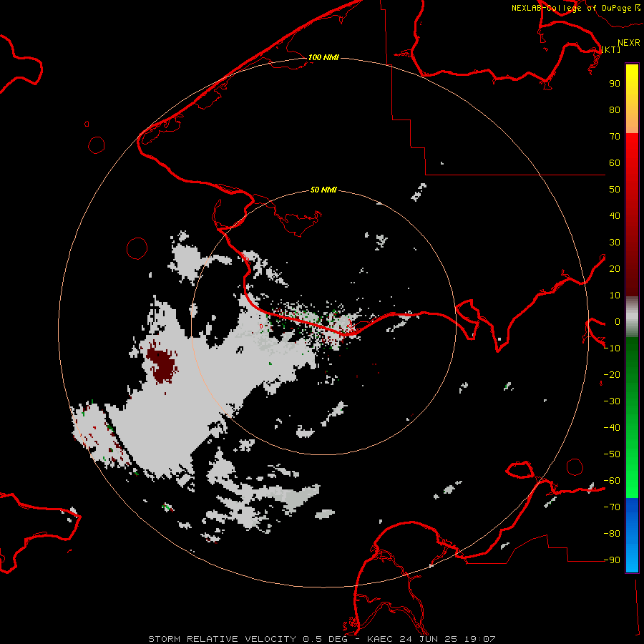Click the Storm Relative Velocity title caption

click(x=322, y=639)
